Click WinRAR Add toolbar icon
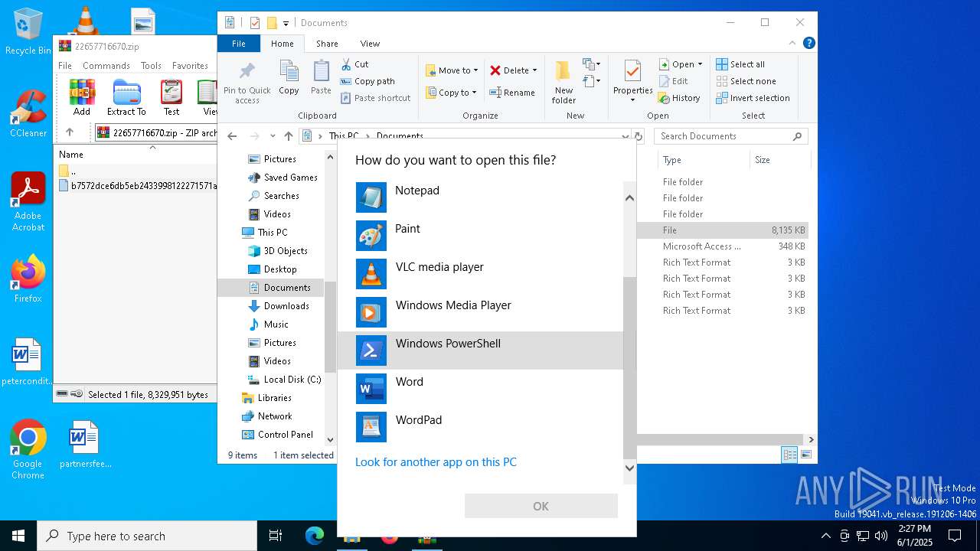 point(82,97)
